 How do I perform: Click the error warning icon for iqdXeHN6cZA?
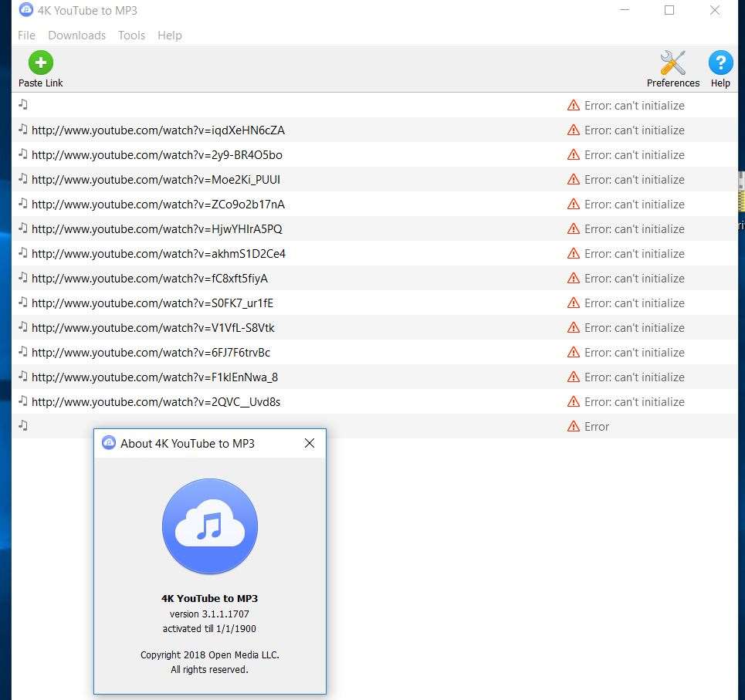click(x=573, y=130)
